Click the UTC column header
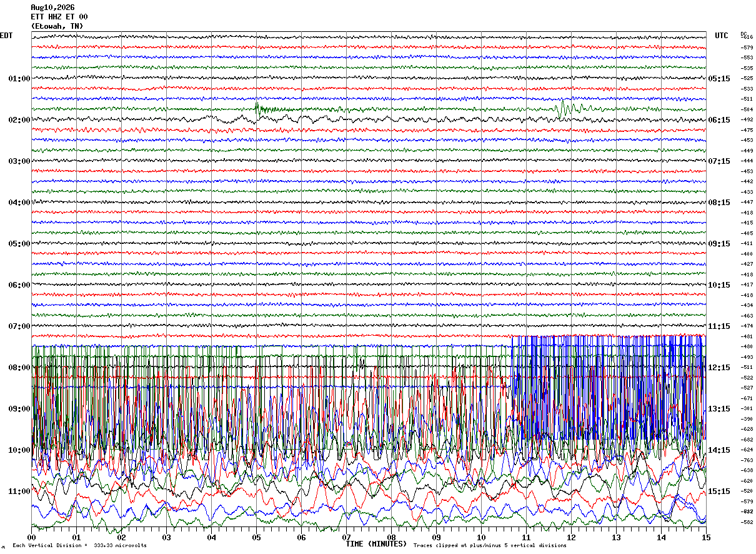The width and height of the screenshot is (756, 554). click(722, 36)
